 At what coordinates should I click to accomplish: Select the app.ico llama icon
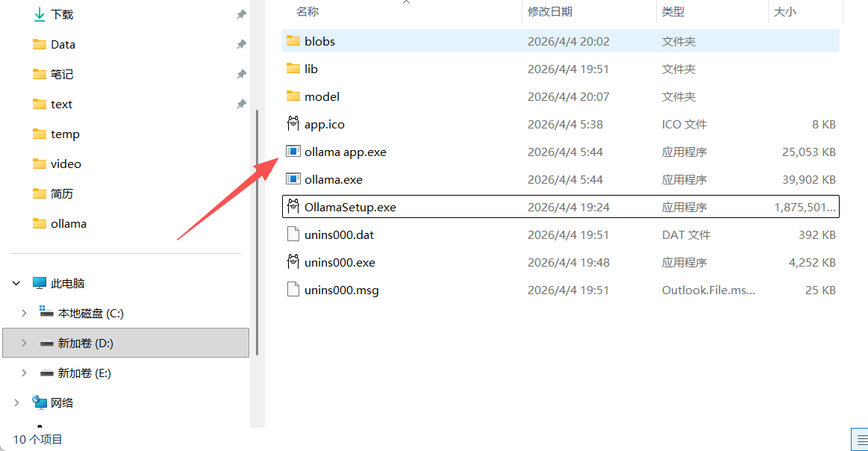[293, 123]
